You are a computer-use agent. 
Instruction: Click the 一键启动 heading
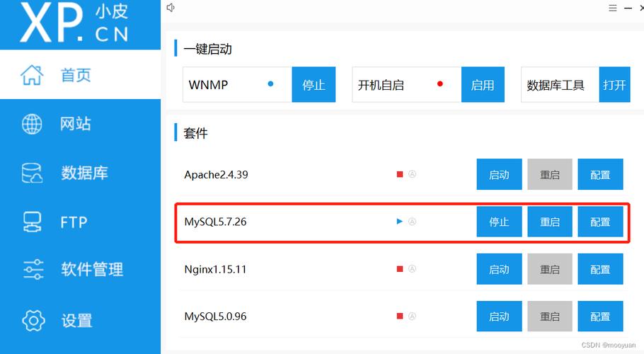[x=207, y=49]
